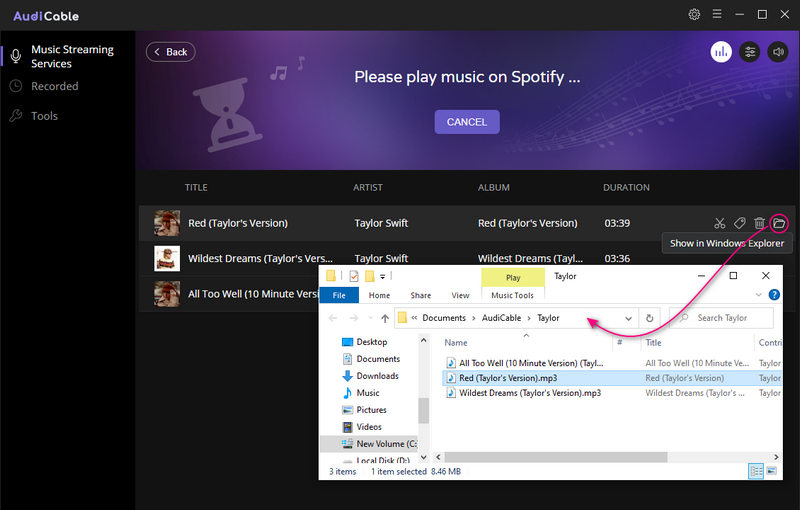800x510 pixels.
Task: Open Explorer help question mark
Action: [774, 295]
